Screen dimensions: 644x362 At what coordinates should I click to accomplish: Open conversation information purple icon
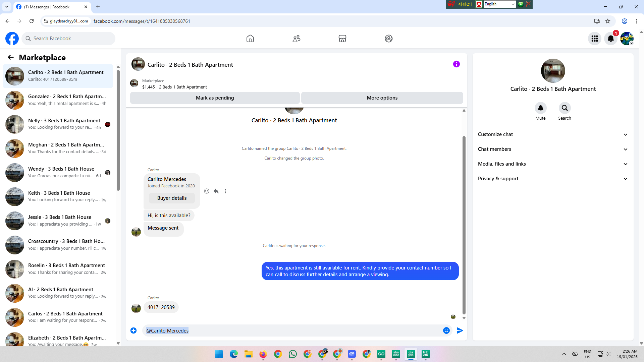click(x=457, y=64)
